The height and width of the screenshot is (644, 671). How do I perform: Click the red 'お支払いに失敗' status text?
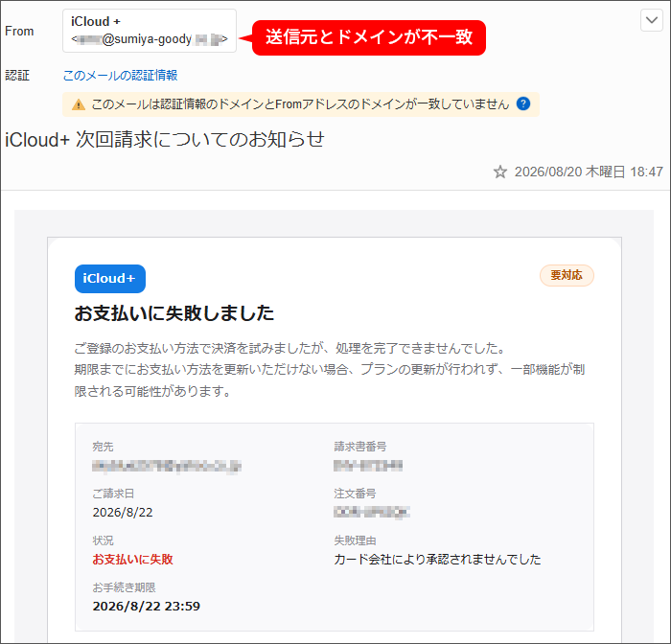point(132,560)
